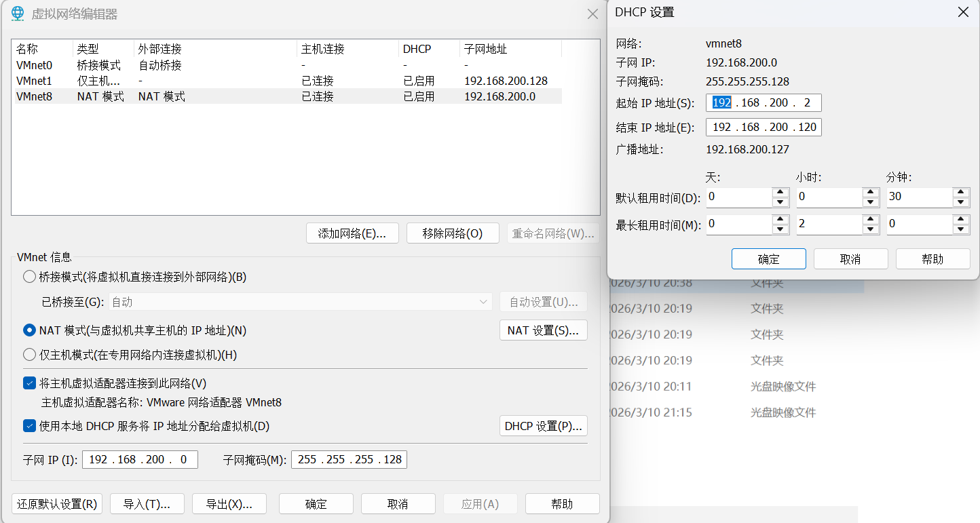This screenshot has height=523, width=980.
Task: Close the DHCP 设置 dialog
Action: pyautogui.click(x=963, y=13)
